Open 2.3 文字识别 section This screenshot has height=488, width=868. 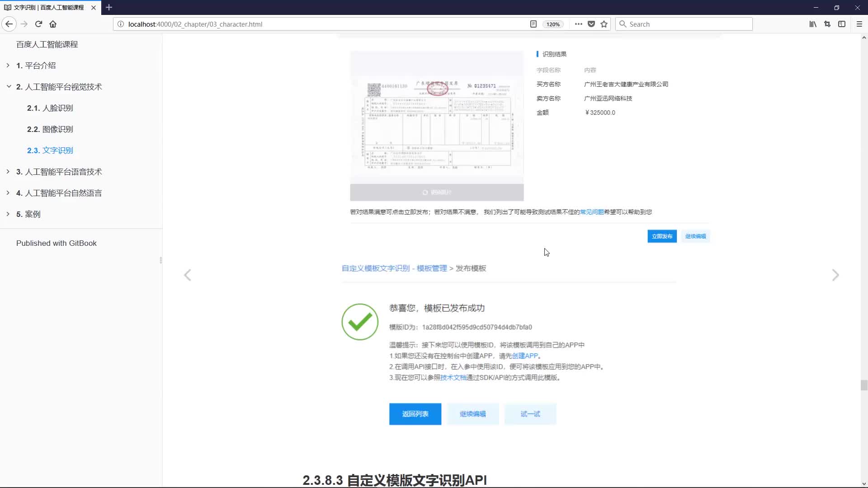tap(50, 150)
